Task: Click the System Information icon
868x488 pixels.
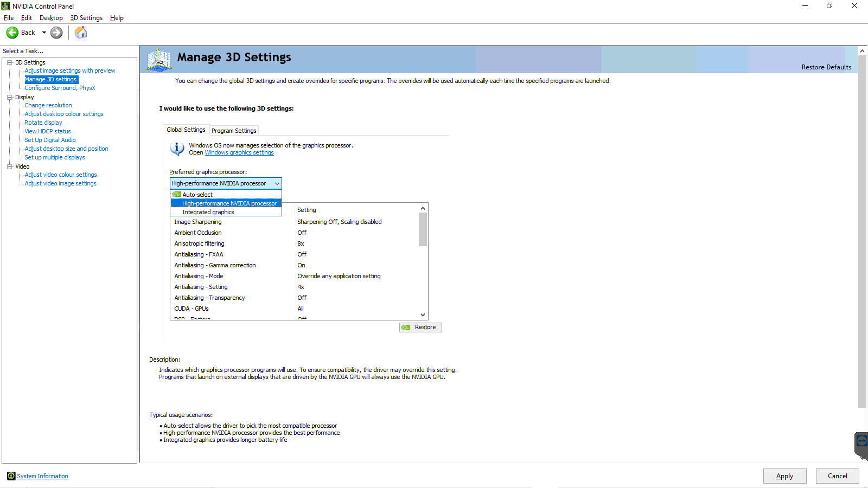Action: click(11, 476)
